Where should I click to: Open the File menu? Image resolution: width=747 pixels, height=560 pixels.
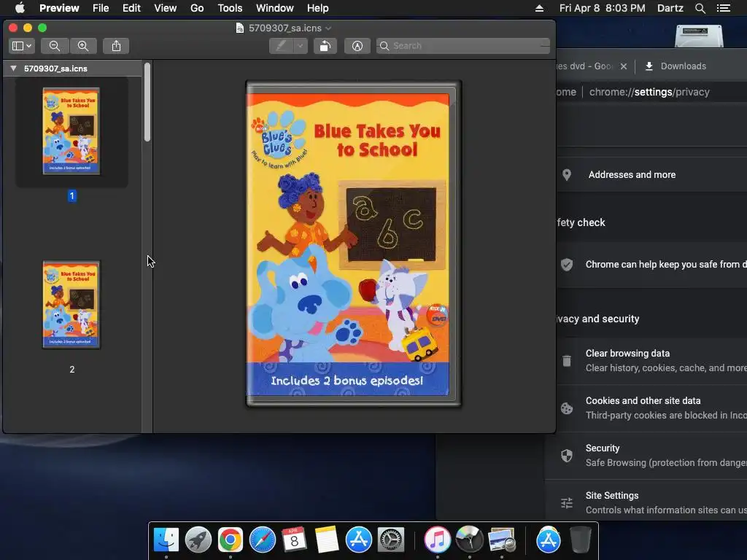tap(101, 8)
